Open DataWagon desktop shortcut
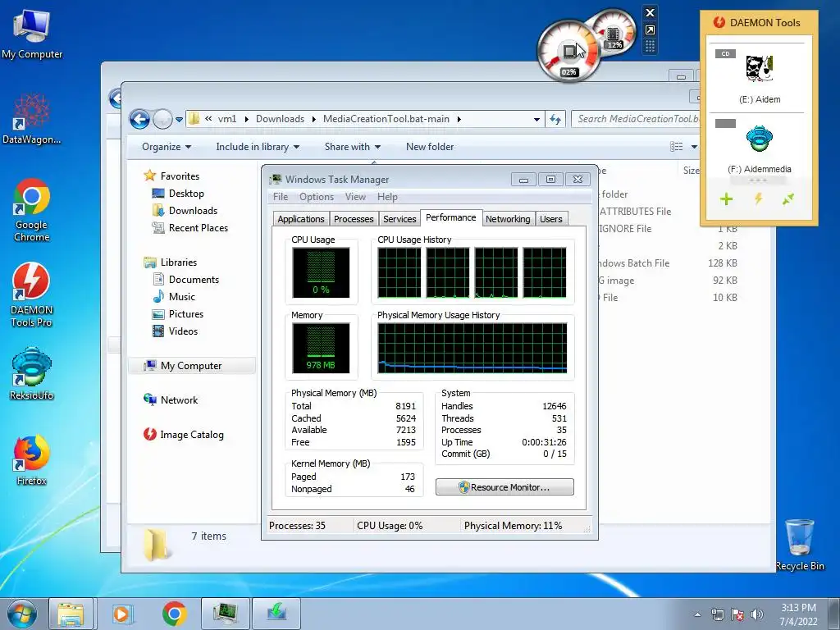 click(32, 119)
